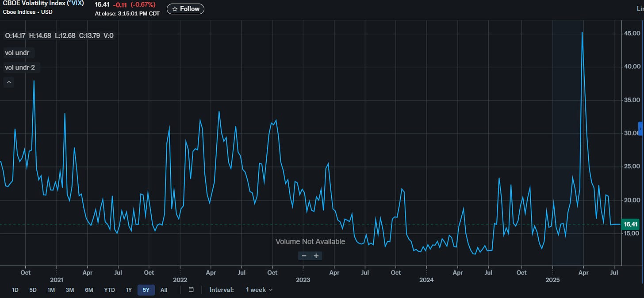Viewport: 644px width, 298px height.
Task: Select the active 5Y range button
Action: (x=146, y=290)
